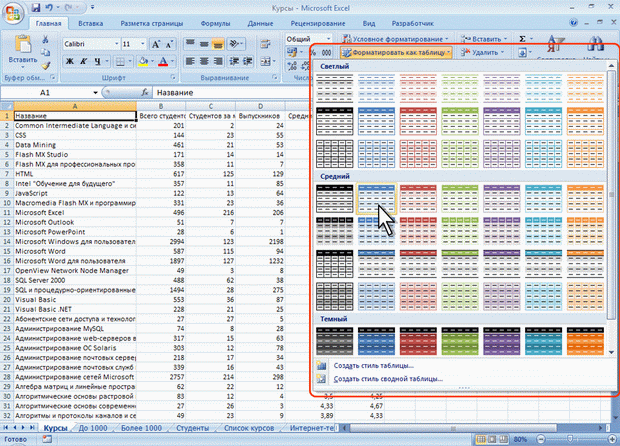Toggle bold Ж formatting

click(x=70, y=61)
